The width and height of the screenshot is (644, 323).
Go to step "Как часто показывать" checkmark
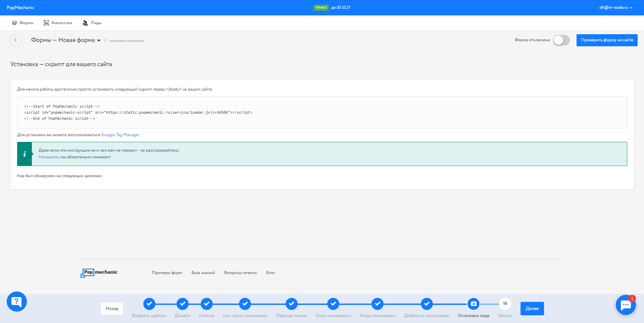[245, 304]
